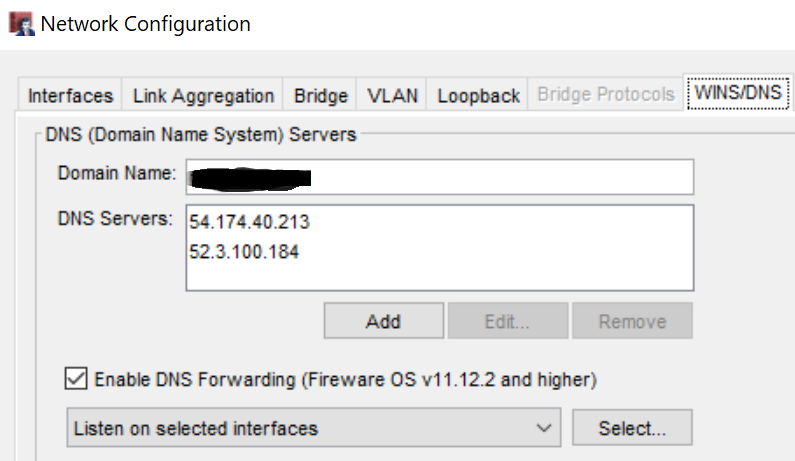795x461 pixels.
Task: Select the Bridge tab
Action: [320, 95]
